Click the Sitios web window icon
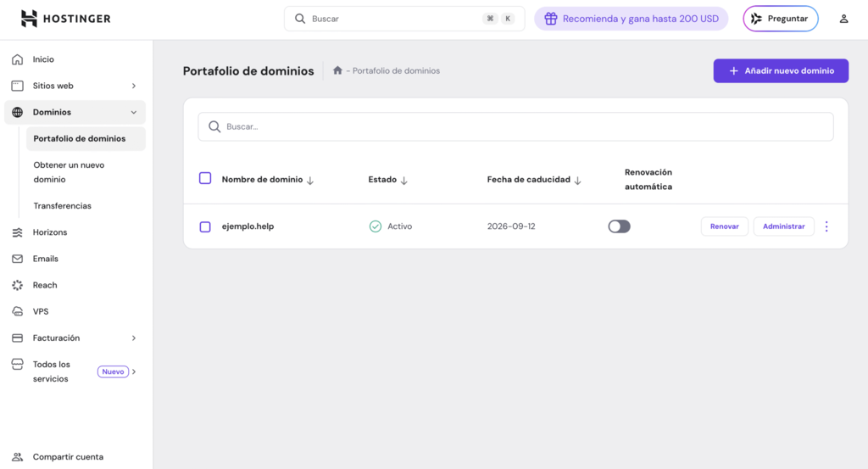 [18, 86]
